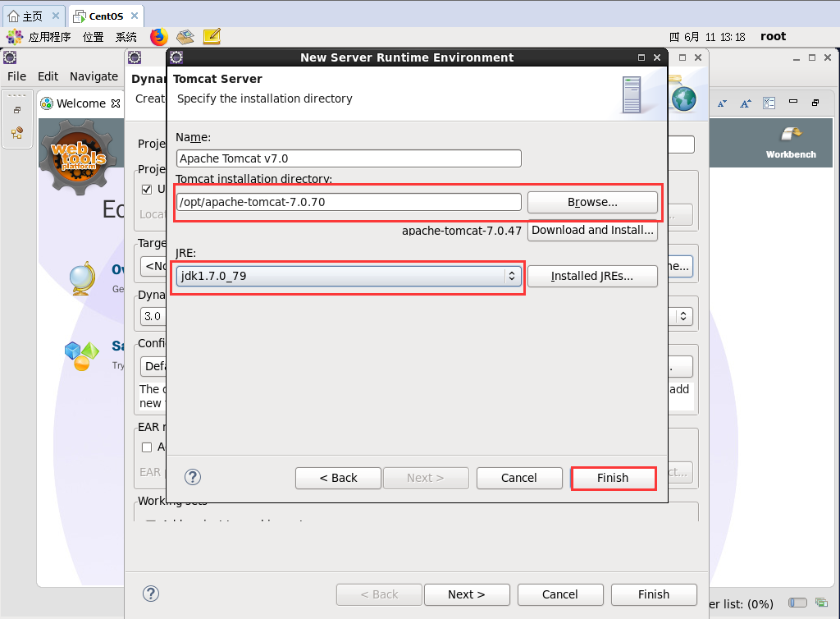Viewport: 840px width, 619px height.
Task: Reduce font size icon in Welcome toolbar
Action: 722,103
